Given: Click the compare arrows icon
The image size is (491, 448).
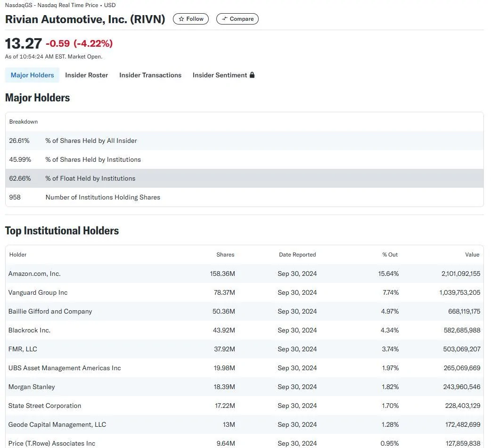Looking at the screenshot, I should click(224, 19).
